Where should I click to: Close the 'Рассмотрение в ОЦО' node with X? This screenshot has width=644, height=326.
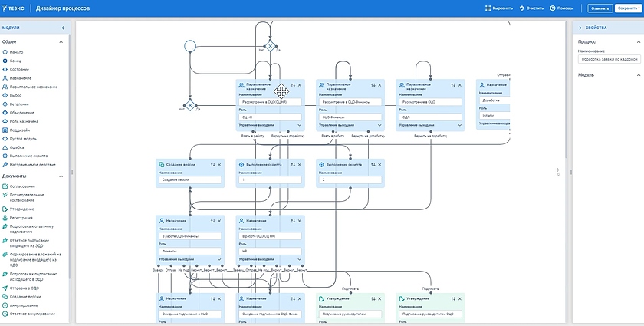click(459, 84)
